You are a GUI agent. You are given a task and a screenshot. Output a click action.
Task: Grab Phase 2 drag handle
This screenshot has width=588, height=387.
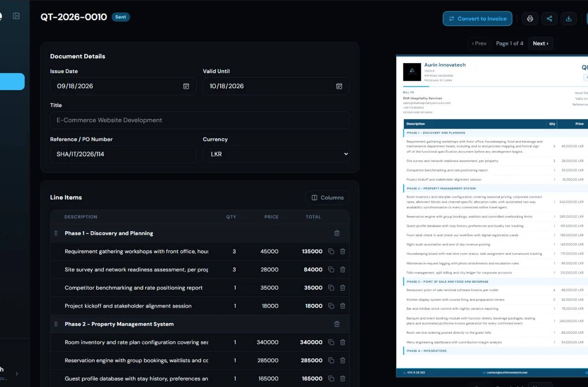[x=56, y=324]
